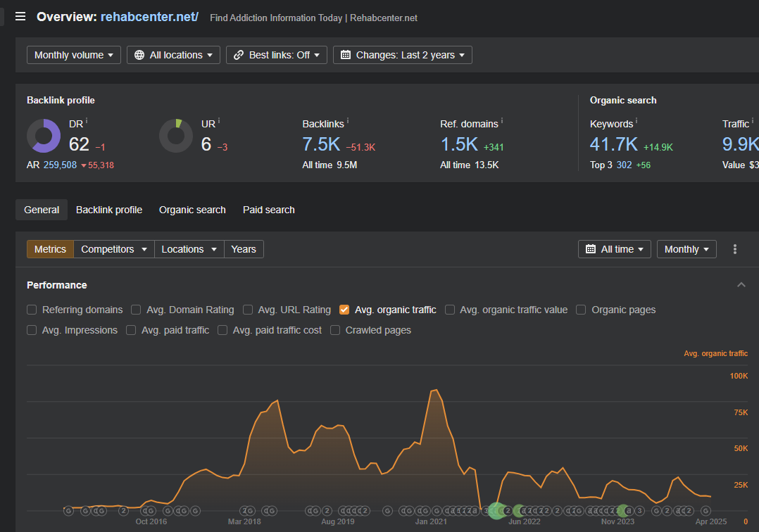Screen dimensions: 759x532
Task: Collapse the Performance section
Action: 741,285
